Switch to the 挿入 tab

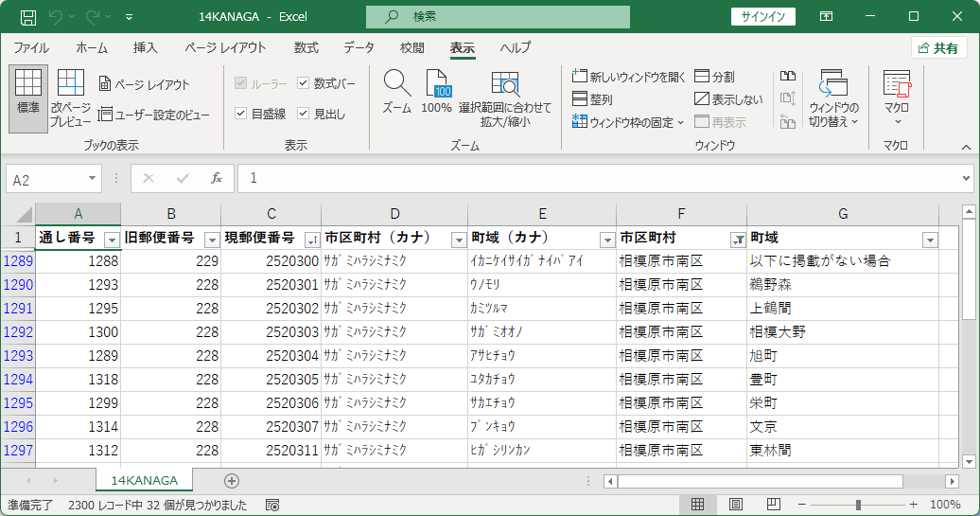click(145, 47)
